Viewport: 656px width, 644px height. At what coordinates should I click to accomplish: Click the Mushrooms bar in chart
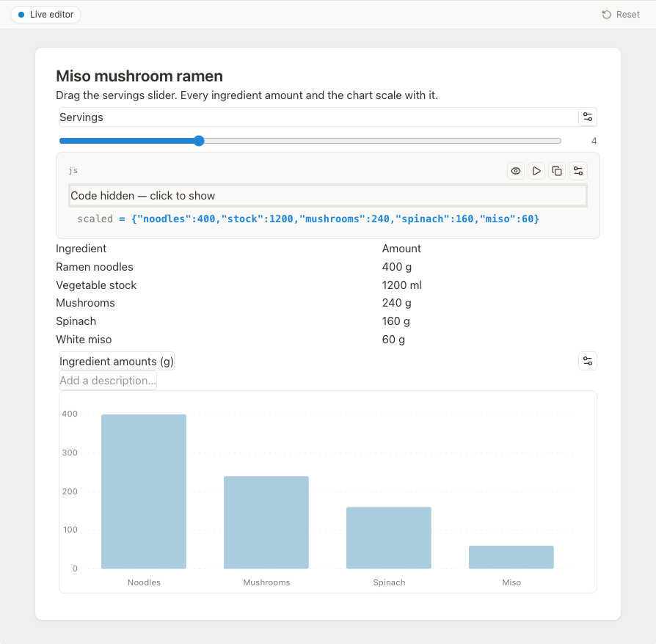coord(266,522)
